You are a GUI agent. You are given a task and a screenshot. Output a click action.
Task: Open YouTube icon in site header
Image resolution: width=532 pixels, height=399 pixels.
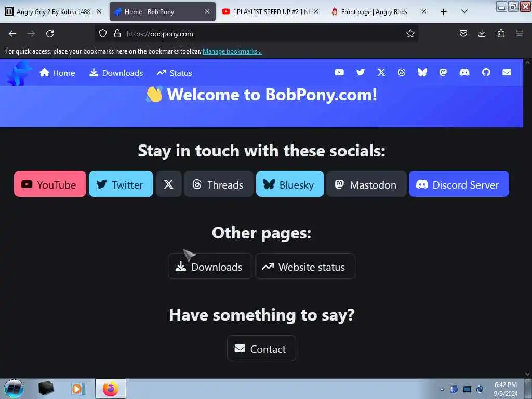339,72
